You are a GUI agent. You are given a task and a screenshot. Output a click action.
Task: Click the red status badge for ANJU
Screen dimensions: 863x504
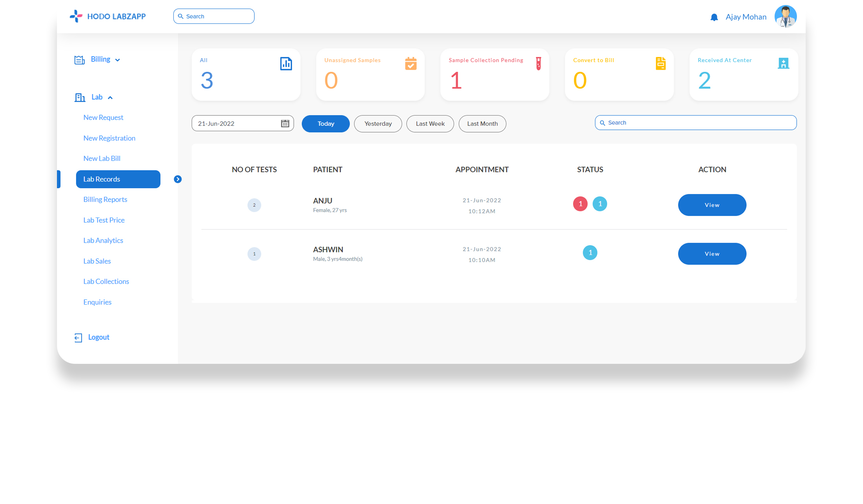click(x=580, y=204)
